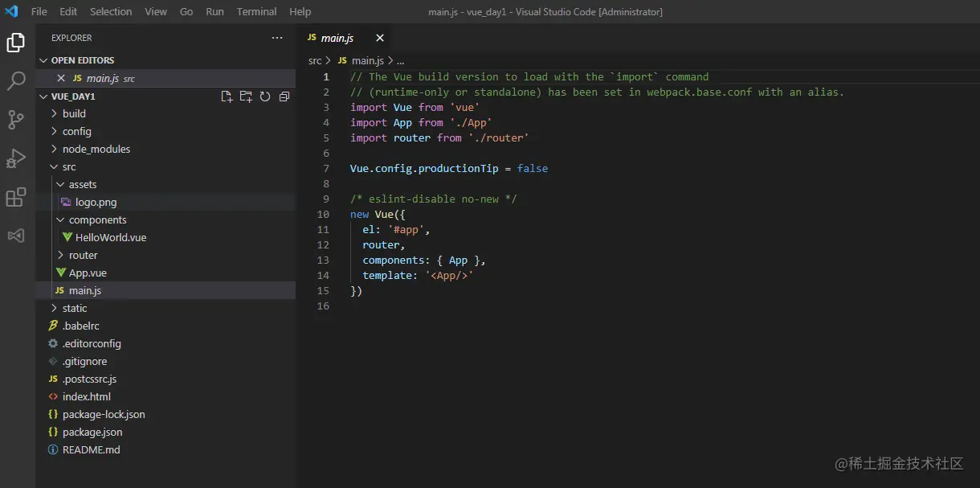Open the File menu
The width and height of the screenshot is (980, 488).
pyautogui.click(x=39, y=11)
